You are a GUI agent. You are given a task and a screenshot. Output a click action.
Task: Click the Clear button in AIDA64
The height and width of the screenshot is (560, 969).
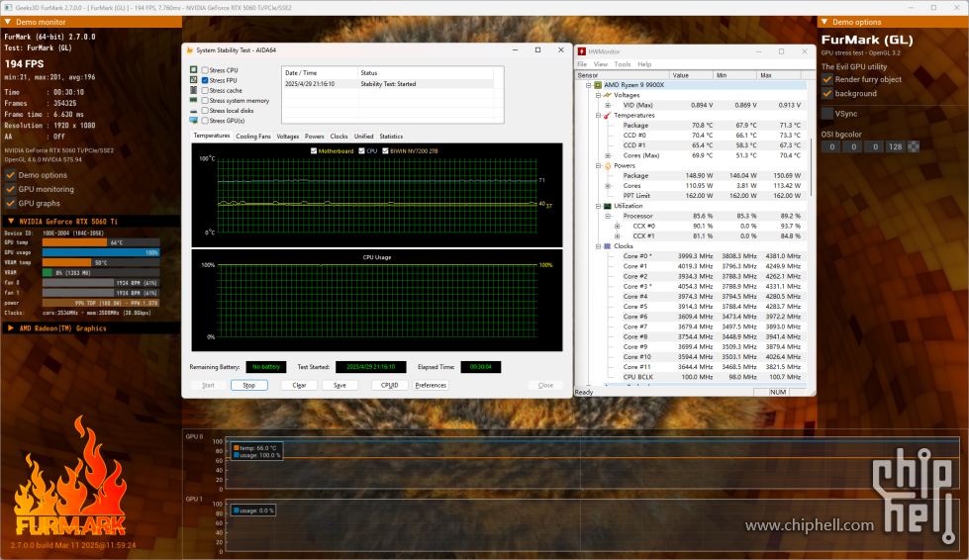[299, 385]
